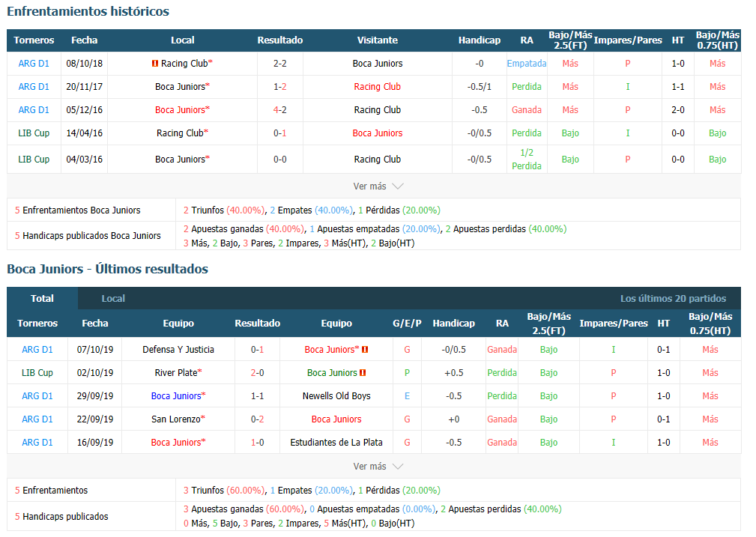
Task: Click '1/2 Perdida' RA cell
Action: point(527,159)
